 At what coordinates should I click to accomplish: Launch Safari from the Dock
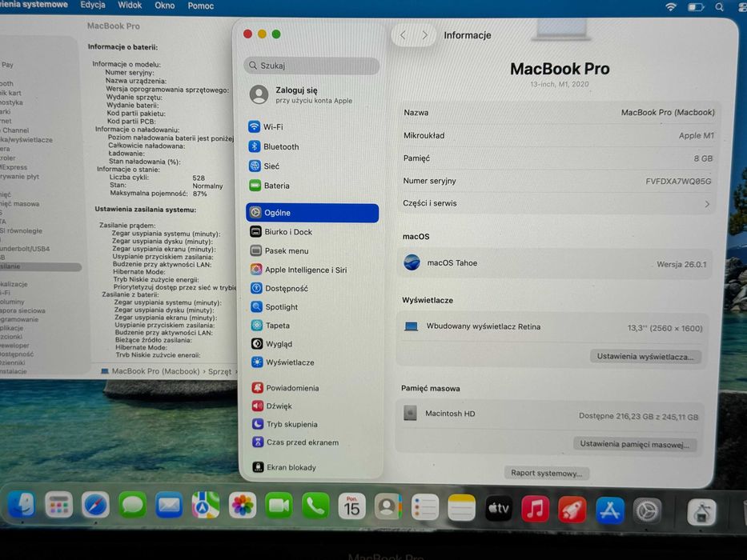click(x=95, y=506)
